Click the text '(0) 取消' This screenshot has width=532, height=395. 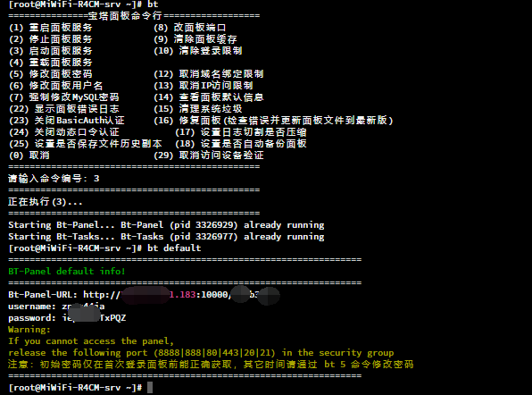pyautogui.click(x=29, y=155)
